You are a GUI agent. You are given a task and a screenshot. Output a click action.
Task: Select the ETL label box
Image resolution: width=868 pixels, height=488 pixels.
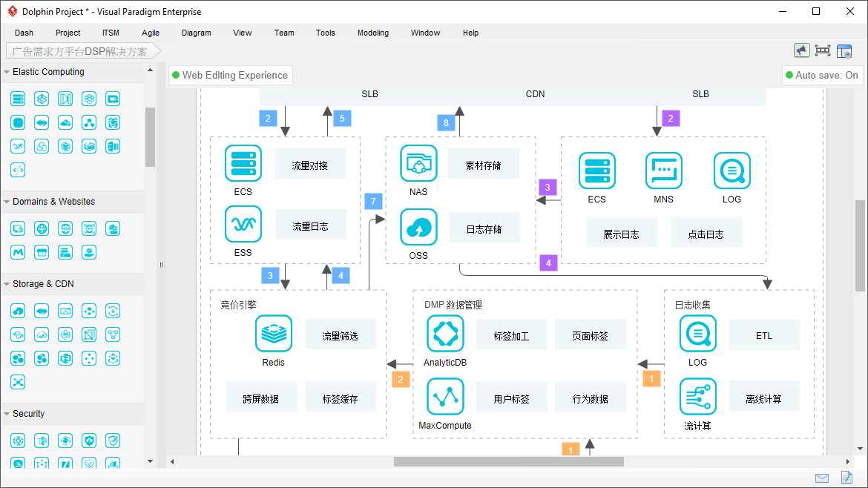[x=764, y=334]
